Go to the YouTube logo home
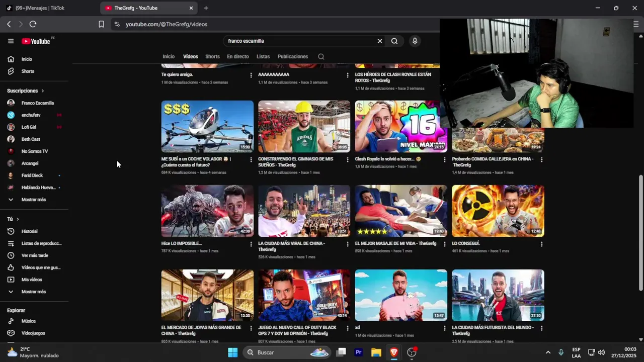The width and height of the screenshot is (644, 362). [x=36, y=41]
